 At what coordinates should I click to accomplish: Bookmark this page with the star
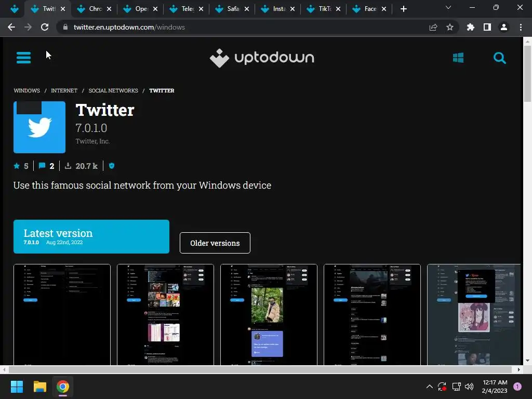pos(450,27)
